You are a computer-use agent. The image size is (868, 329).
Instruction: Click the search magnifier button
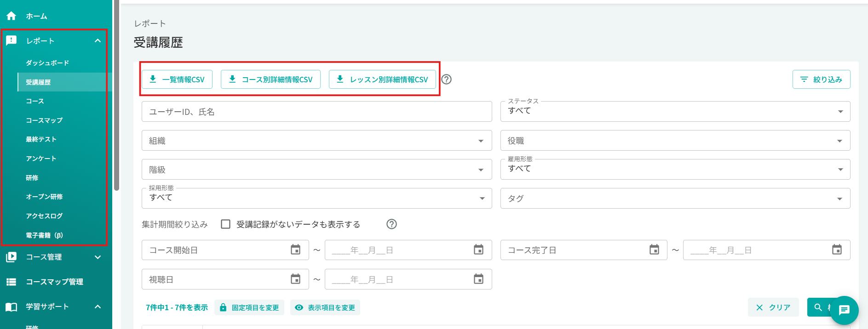click(819, 307)
